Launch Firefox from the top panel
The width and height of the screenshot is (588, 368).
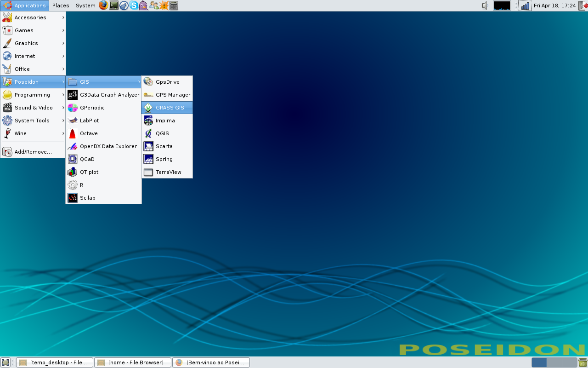[103, 6]
